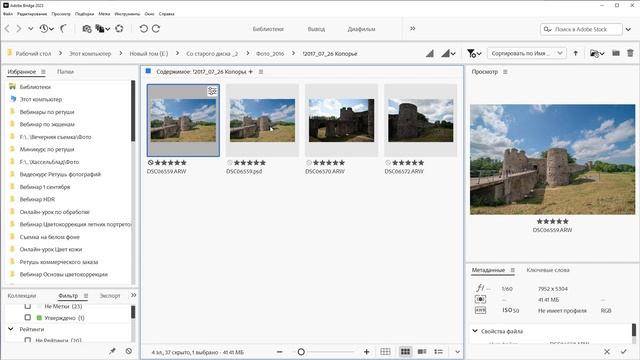This screenshot has height=360, width=640.
Task: Click the boomerang return-to-app icon
Action: coord(63,29)
